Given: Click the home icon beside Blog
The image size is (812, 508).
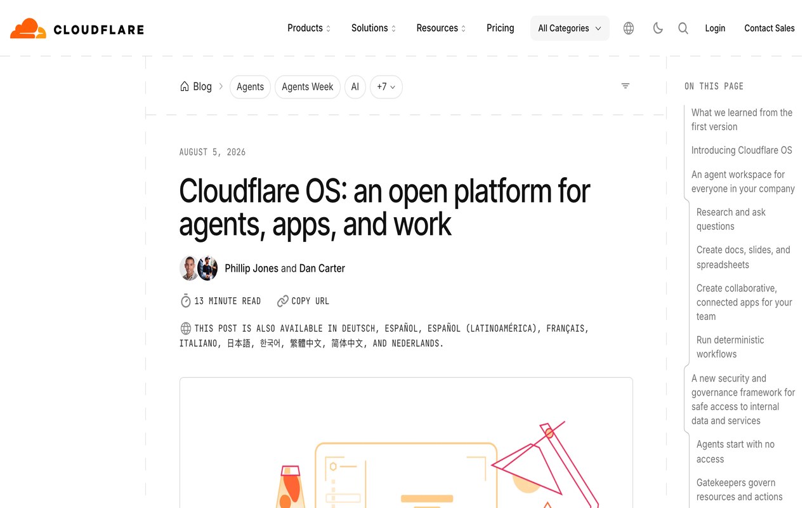Looking at the screenshot, I should [x=185, y=86].
